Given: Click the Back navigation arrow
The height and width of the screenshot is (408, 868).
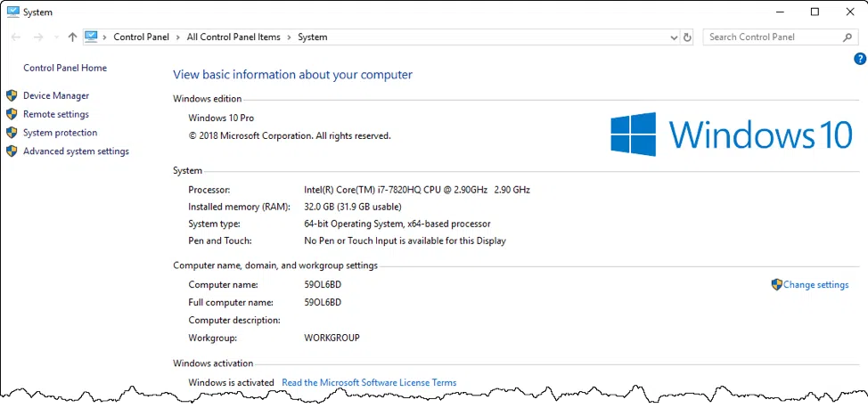Looking at the screenshot, I should 15,37.
